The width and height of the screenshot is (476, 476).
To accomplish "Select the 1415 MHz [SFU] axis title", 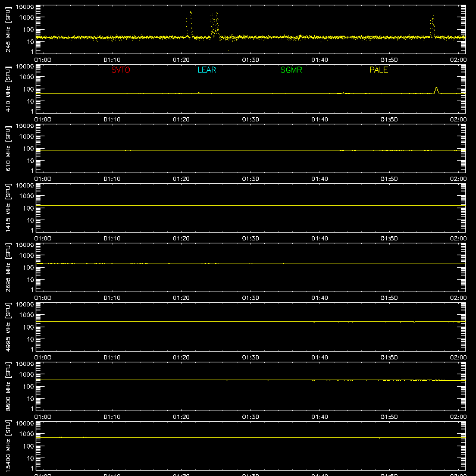I will [8, 208].
